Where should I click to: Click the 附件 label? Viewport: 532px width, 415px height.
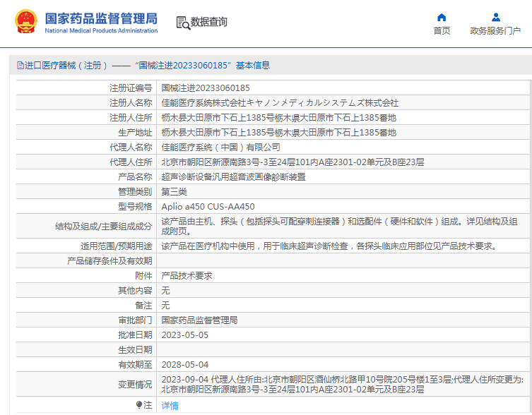pos(143,276)
